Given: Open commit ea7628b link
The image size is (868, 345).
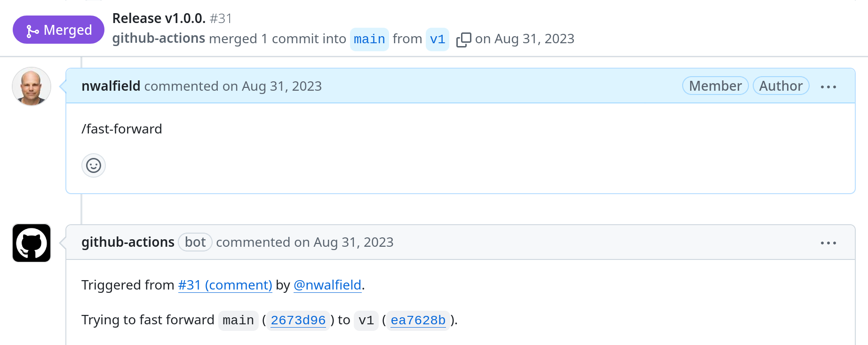Looking at the screenshot, I should (x=418, y=321).
